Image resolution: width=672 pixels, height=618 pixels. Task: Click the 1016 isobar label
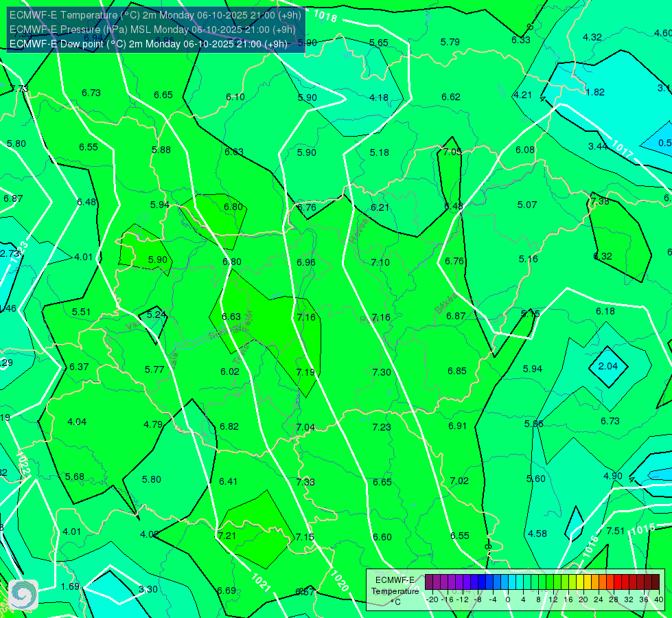pos(590,547)
